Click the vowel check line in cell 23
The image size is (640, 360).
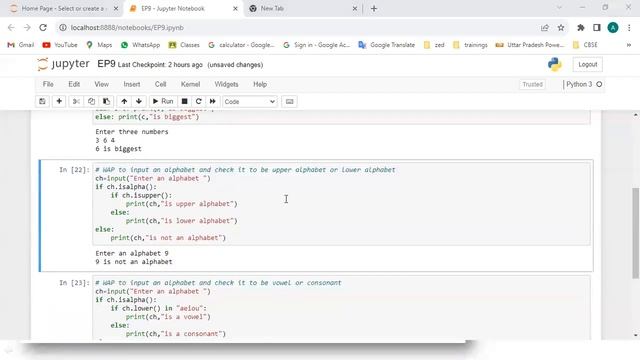(x=158, y=309)
